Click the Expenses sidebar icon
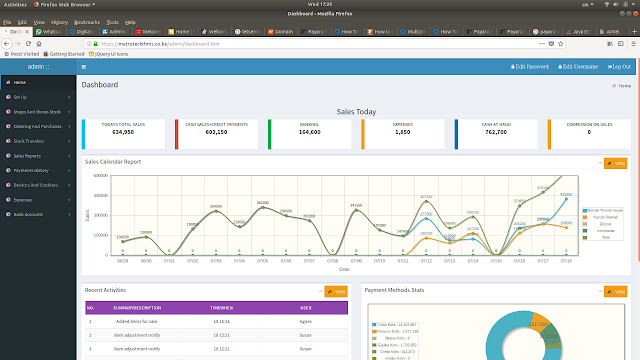This screenshot has width=640, height=360. point(8,200)
